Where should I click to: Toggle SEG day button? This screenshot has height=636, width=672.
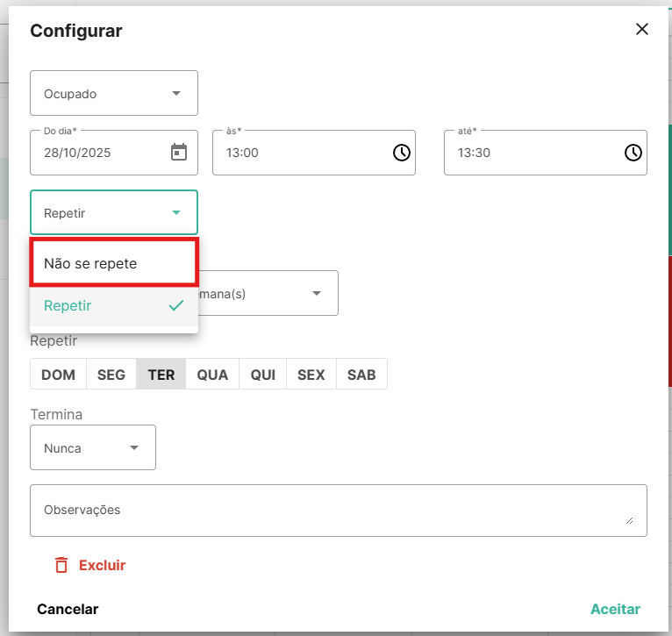[x=111, y=375]
